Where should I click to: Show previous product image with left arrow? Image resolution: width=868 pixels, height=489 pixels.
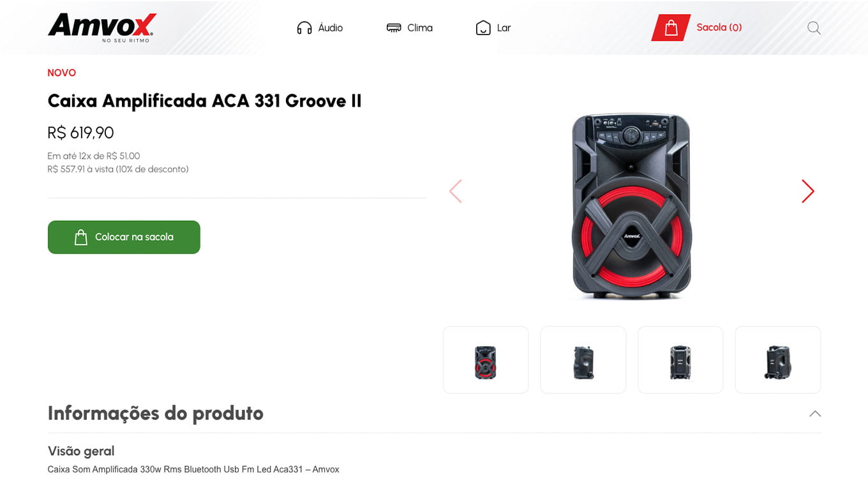[455, 191]
